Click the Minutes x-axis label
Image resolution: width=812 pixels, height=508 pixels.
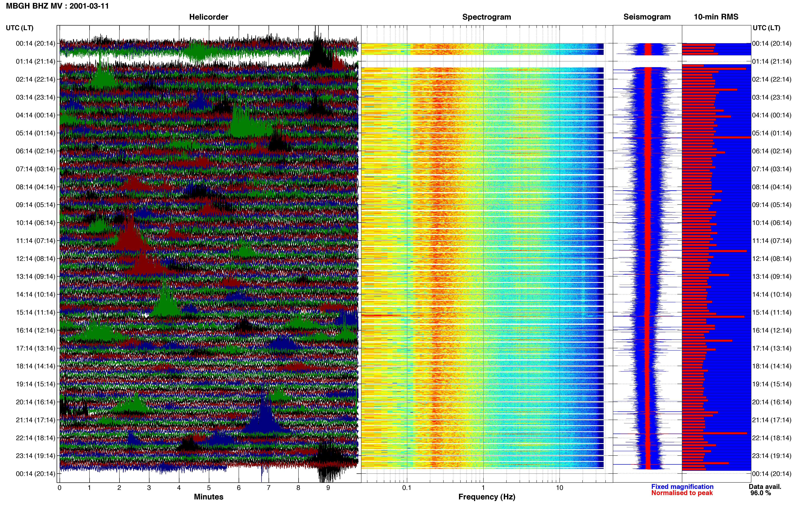click(x=209, y=497)
